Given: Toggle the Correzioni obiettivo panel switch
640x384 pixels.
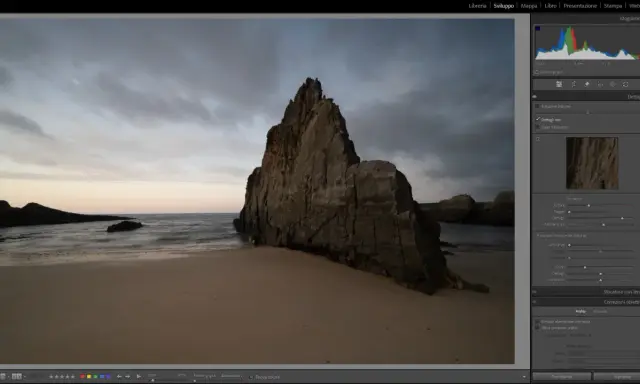Looking at the screenshot, I should click(534, 302).
